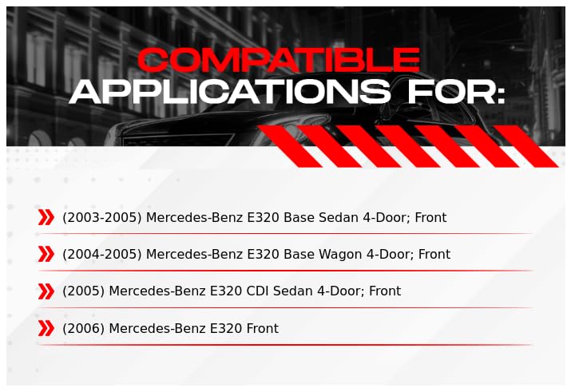Click the red divider under the CDI Sedan line
571x392 pixels.
point(285,307)
